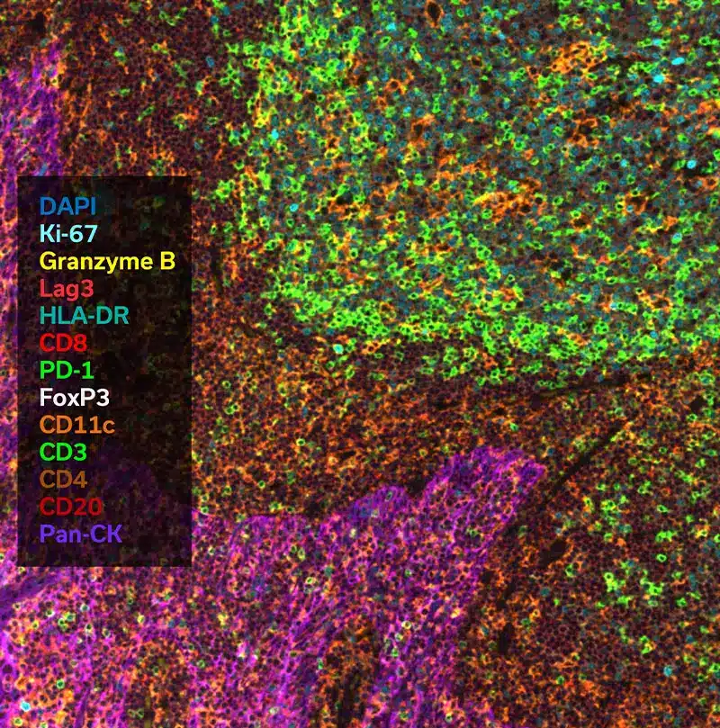Select the Ki-67 marker label
The image size is (720, 728).
click(x=68, y=233)
